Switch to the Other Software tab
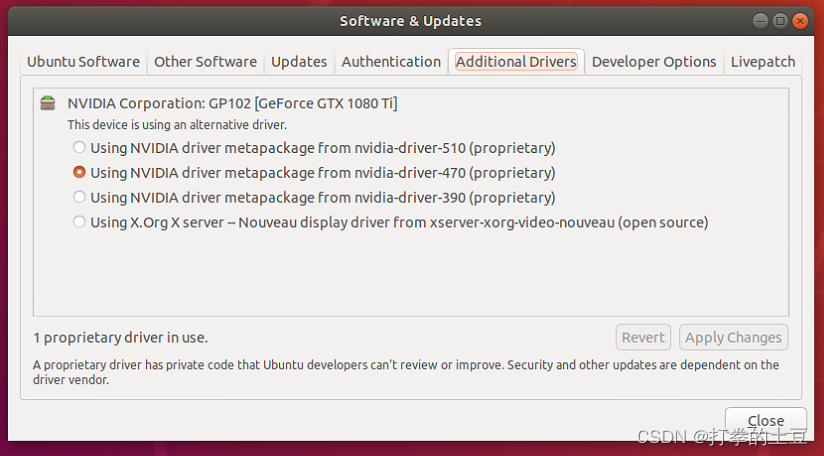 pyautogui.click(x=205, y=62)
